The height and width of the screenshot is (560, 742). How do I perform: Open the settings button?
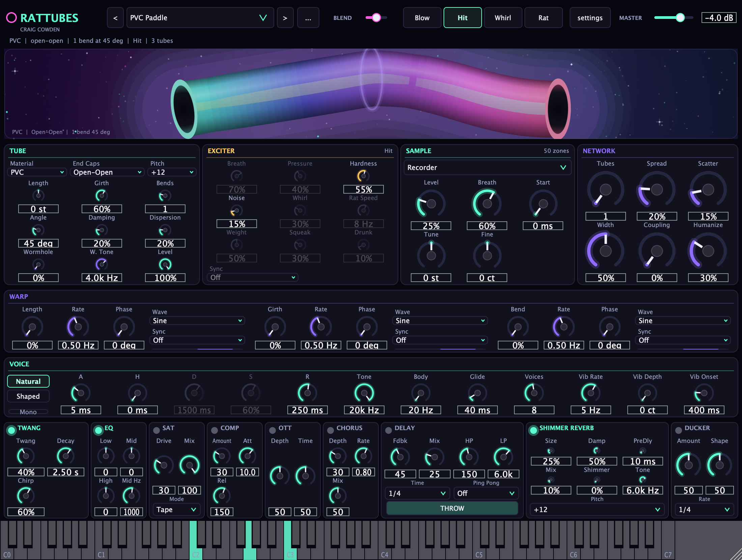click(x=590, y=18)
